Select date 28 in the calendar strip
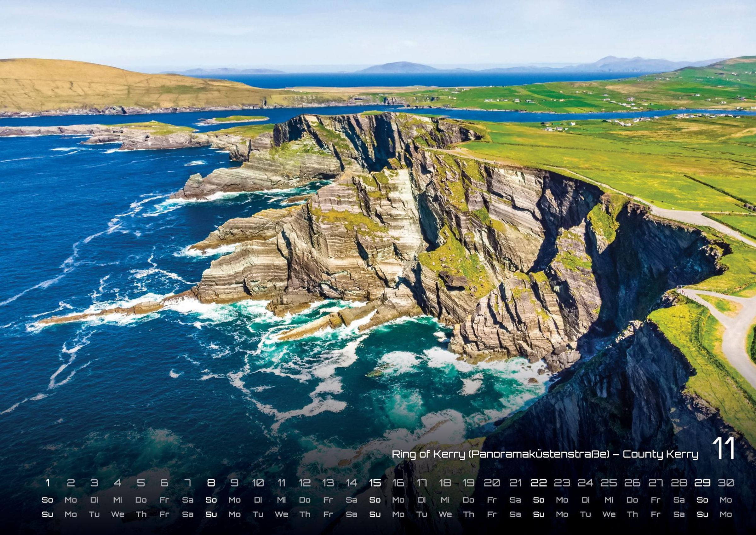The height and width of the screenshot is (535, 756). (679, 483)
